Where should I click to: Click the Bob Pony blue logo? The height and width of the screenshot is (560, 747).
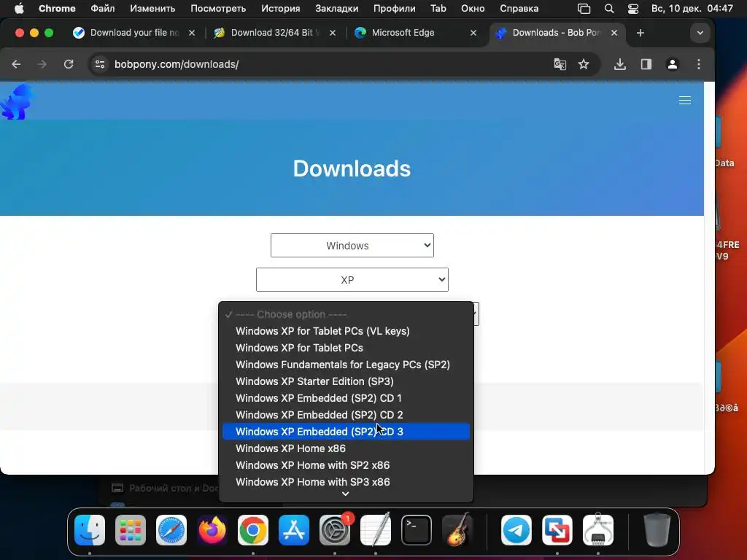[18, 101]
